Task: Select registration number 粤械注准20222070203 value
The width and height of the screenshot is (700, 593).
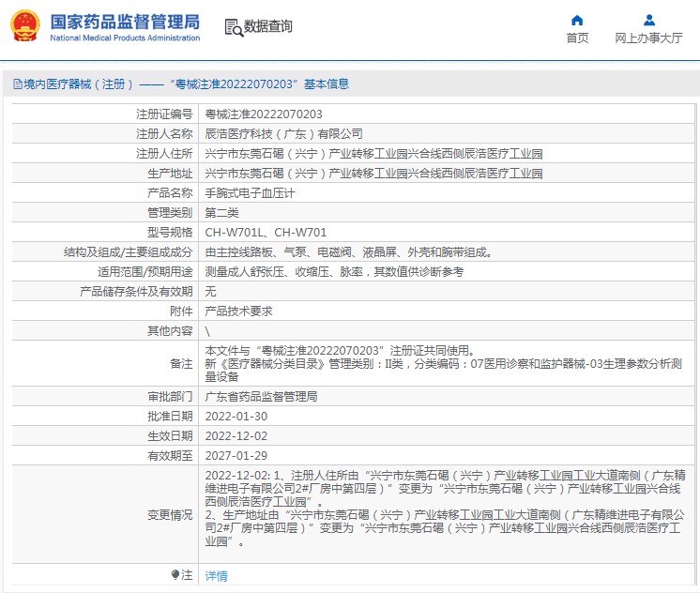Action: [264, 114]
